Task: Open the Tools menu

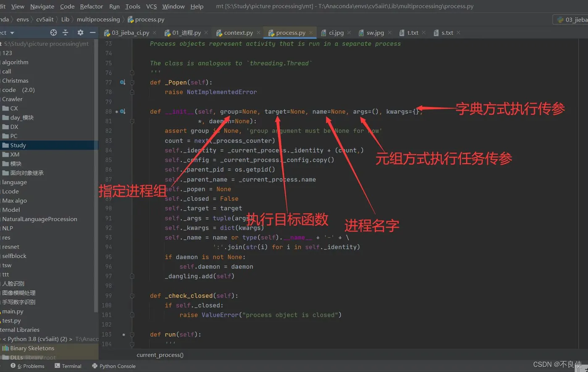Action: pos(133,6)
